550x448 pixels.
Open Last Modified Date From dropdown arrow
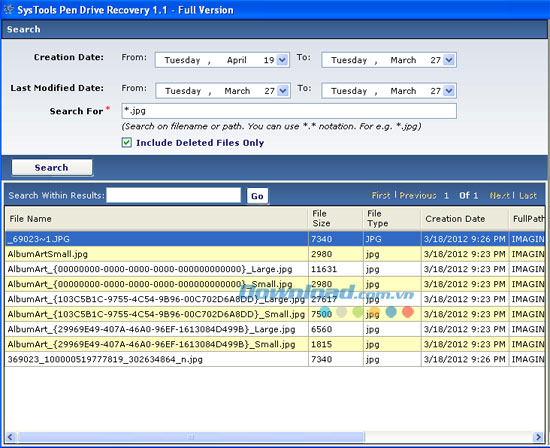283,91
